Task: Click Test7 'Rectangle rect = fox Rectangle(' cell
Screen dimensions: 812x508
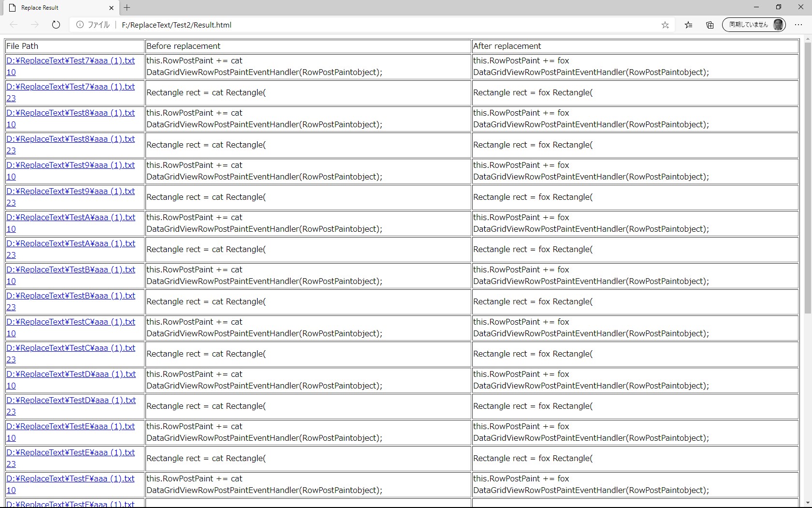Action: (635, 92)
